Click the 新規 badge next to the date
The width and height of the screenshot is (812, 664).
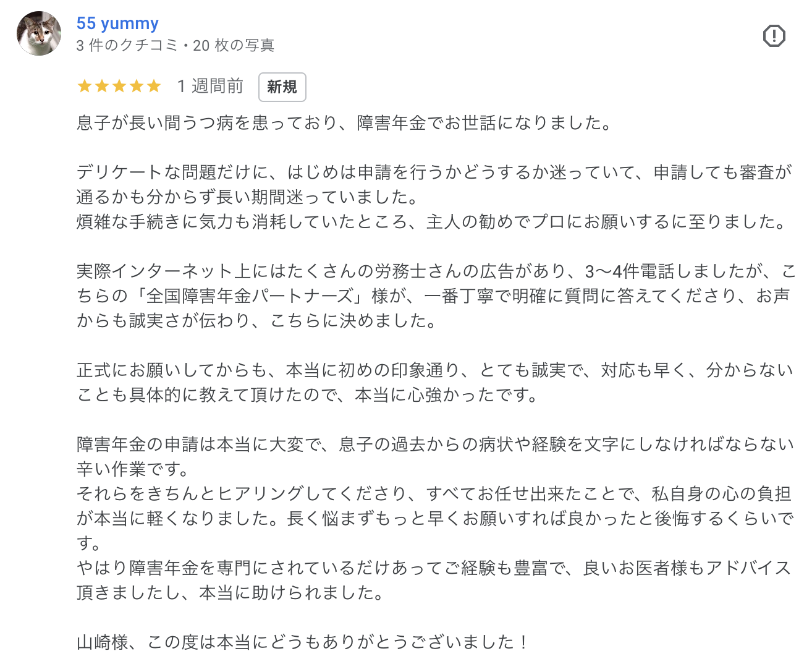pos(282,87)
